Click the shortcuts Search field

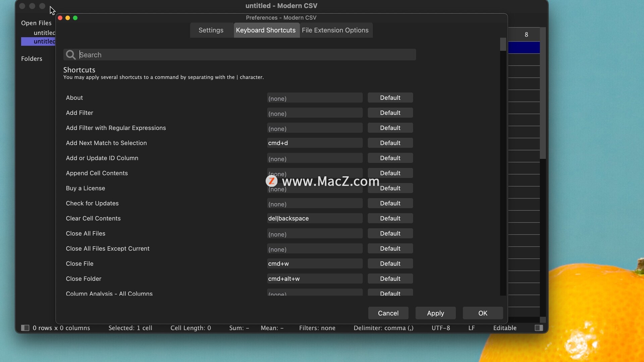pos(240,55)
